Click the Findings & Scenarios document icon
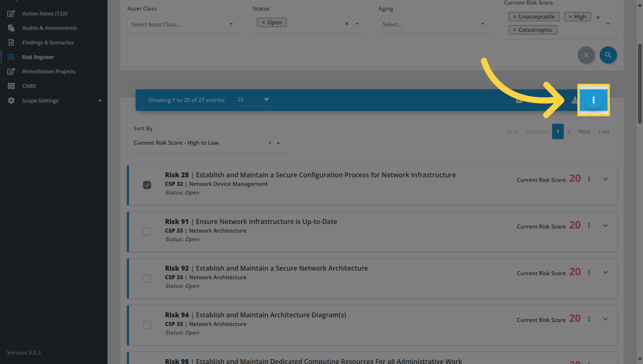Image resolution: width=643 pixels, height=364 pixels. pyautogui.click(x=11, y=42)
